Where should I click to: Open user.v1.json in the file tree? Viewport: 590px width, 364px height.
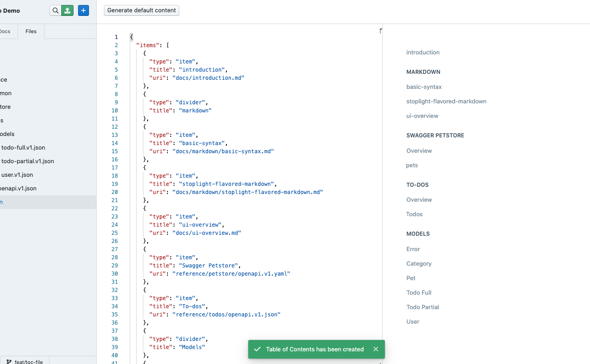(x=17, y=175)
